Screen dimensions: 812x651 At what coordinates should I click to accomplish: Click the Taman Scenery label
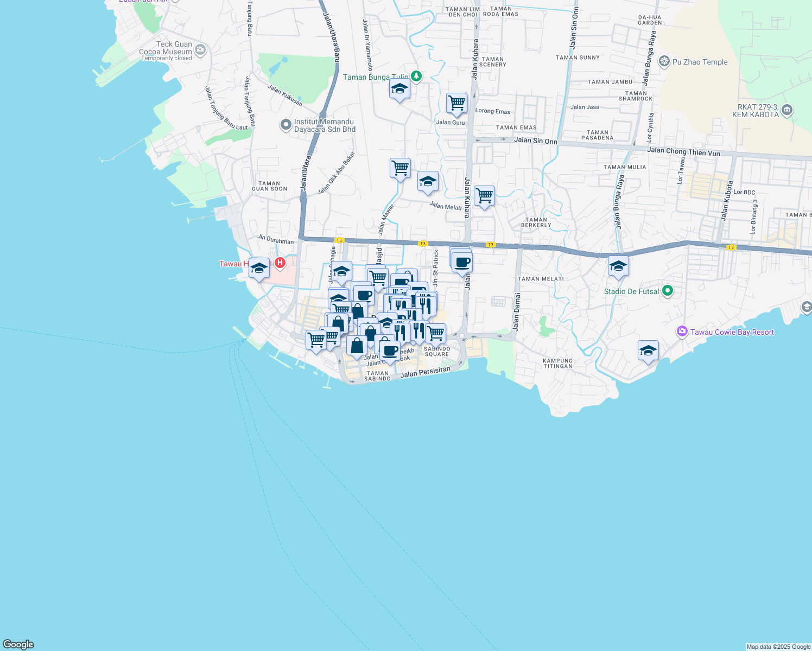coord(493,62)
